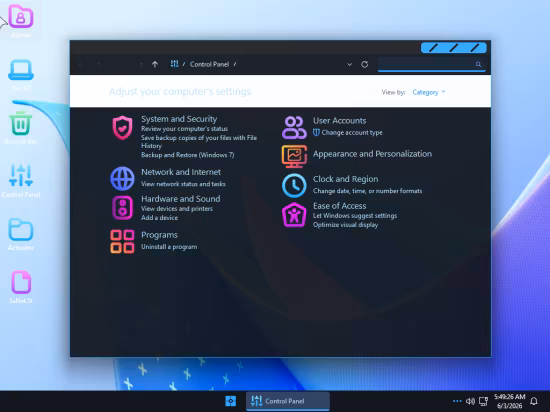Click Change account type link
The width and height of the screenshot is (550, 412).
point(352,133)
